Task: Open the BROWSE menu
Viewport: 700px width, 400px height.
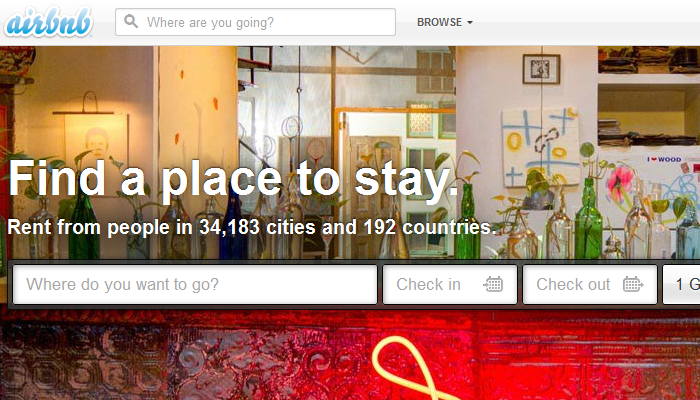Action: (x=444, y=22)
